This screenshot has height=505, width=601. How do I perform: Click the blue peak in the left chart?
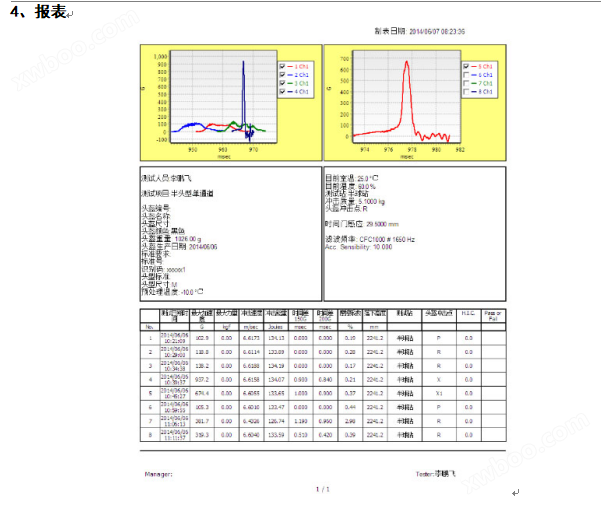(243, 62)
